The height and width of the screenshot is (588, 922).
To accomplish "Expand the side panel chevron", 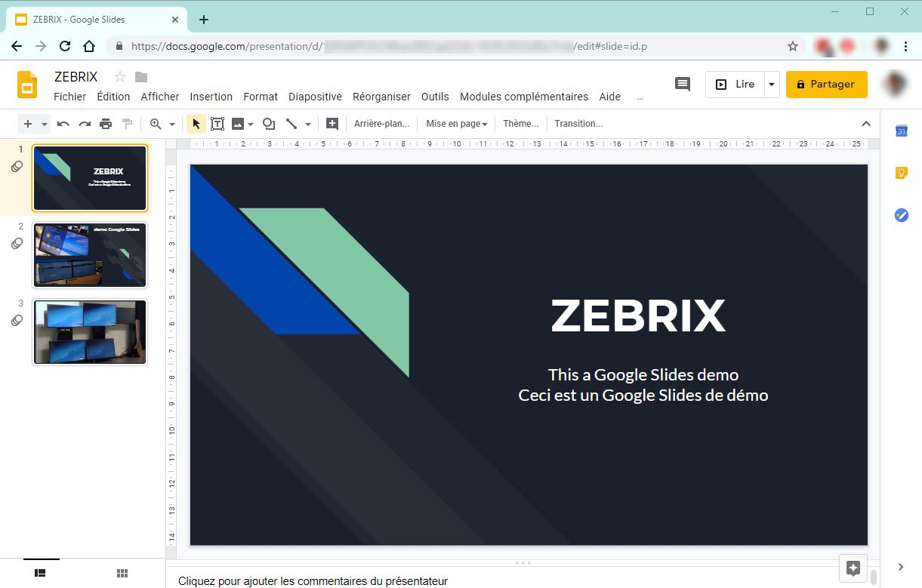I will pyautogui.click(x=901, y=567).
